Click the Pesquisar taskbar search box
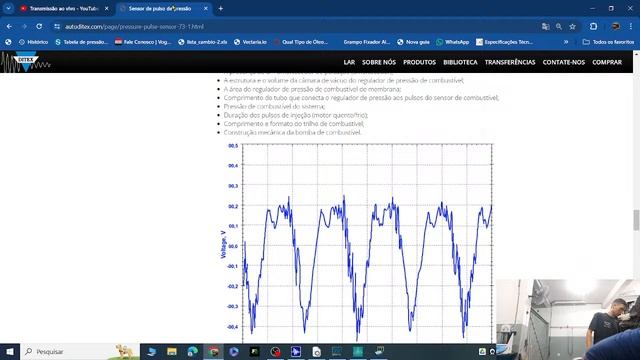The image size is (640, 360). (80, 351)
